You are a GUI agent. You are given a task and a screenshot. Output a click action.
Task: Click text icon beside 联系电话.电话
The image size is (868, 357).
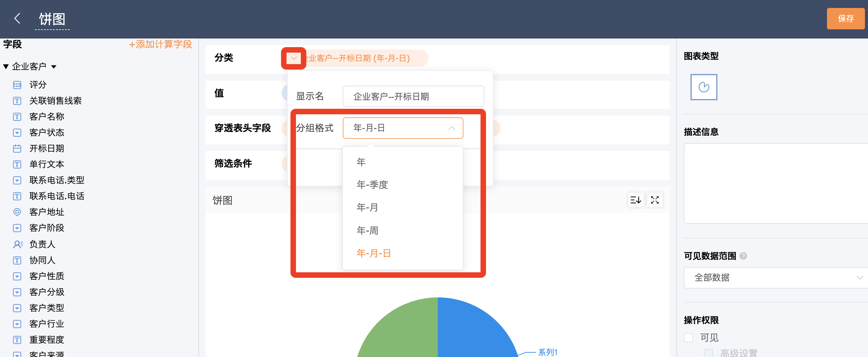point(17,196)
